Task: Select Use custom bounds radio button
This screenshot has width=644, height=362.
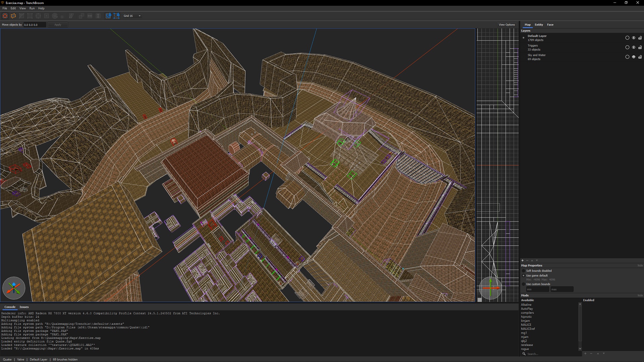Action: click(x=524, y=284)
